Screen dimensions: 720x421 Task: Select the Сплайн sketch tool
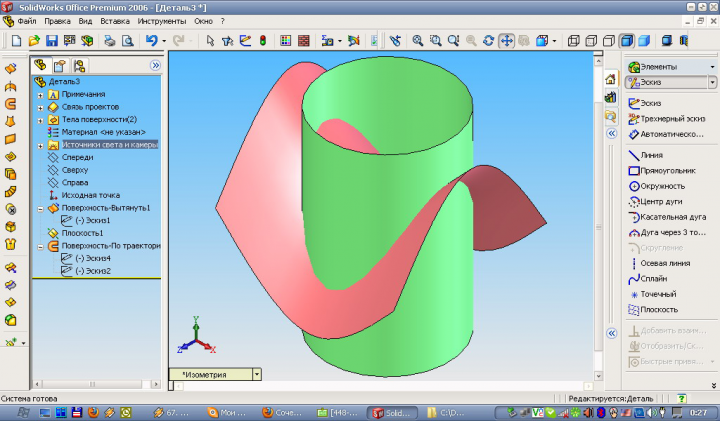[x=647, y=279]
